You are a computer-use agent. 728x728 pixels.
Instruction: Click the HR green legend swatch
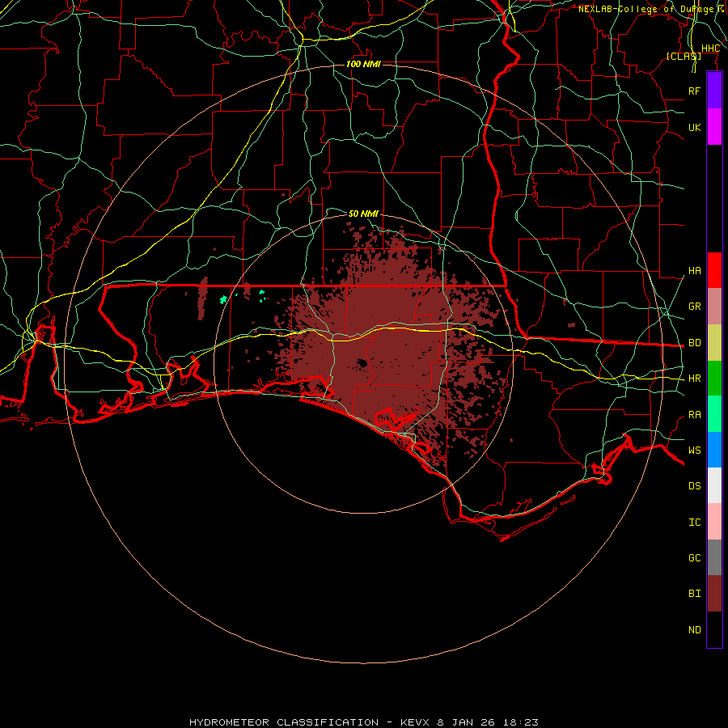[714, 378]
